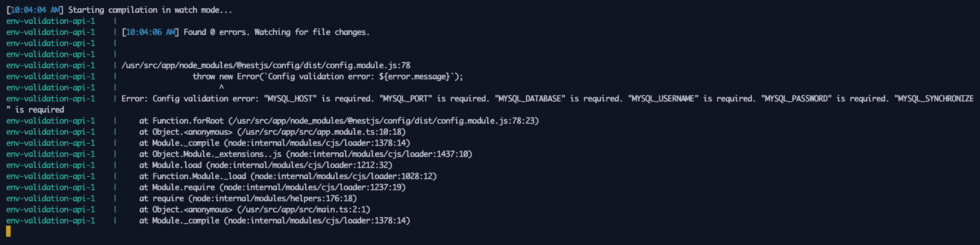Click "MYSQL_HOST" in the validation error
Screen dimensions: 980x245
pyautogui.click(x=290, y=99)
